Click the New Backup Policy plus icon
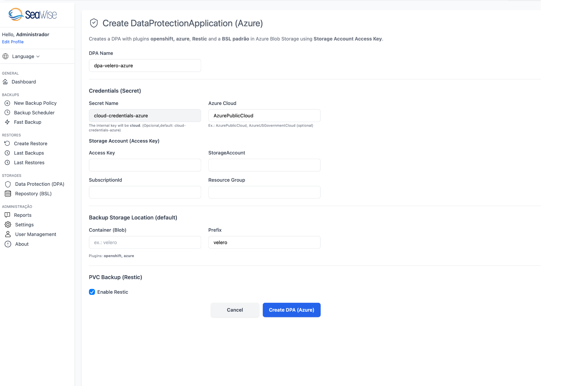 coord(7,103)
